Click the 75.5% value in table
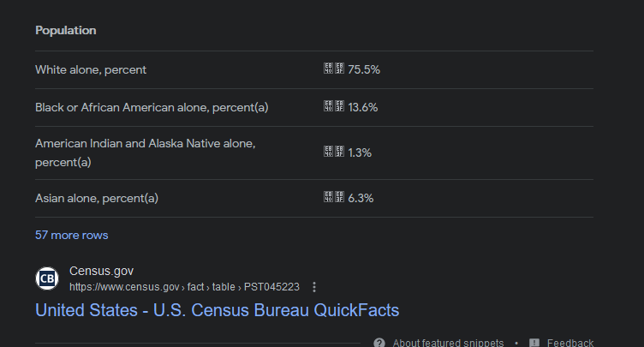644x347 pixels. pyautogui.click(x=364, y=70)
